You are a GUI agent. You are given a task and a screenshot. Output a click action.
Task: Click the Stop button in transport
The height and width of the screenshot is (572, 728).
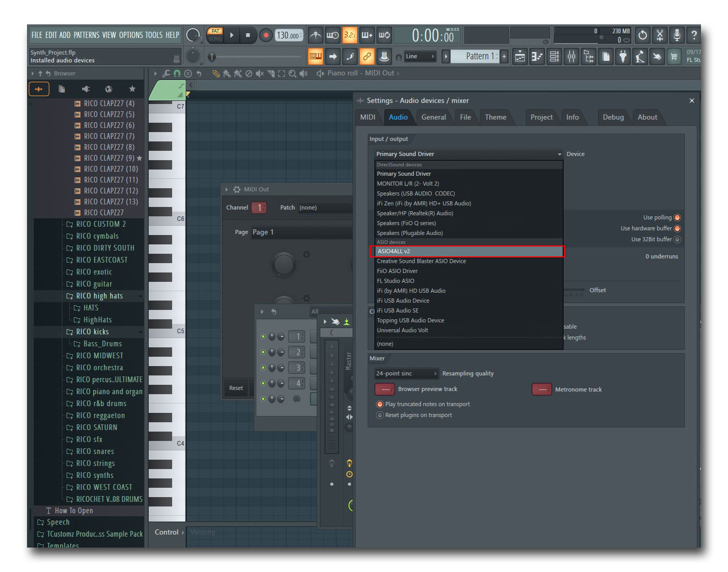tap(248, 35)
